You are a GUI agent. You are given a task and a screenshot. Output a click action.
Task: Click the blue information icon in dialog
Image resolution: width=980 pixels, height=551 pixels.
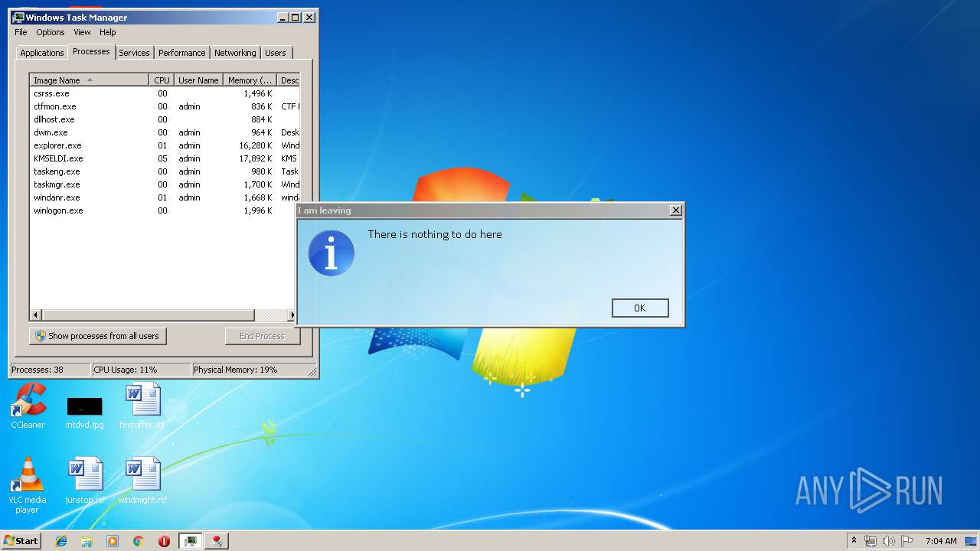click(x=332, y=253)
